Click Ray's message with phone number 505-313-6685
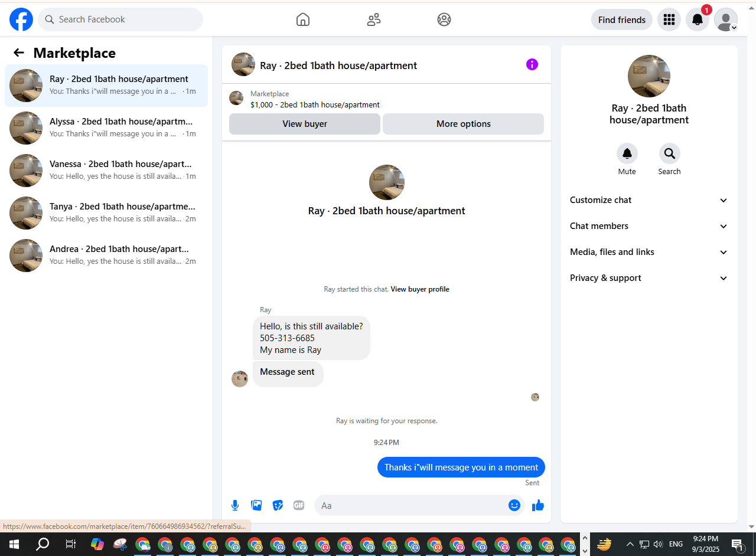This screenshot has height=556, width=756. [311, 338]
